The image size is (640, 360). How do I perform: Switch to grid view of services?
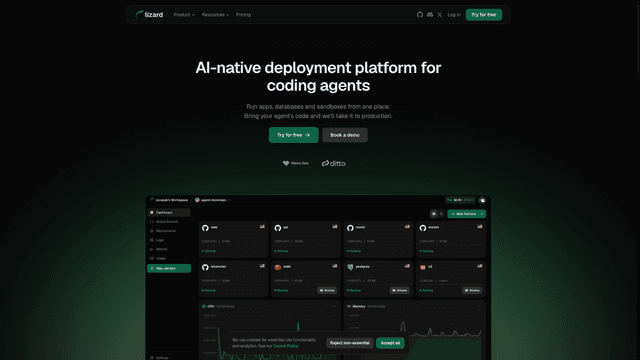(434, 214)
